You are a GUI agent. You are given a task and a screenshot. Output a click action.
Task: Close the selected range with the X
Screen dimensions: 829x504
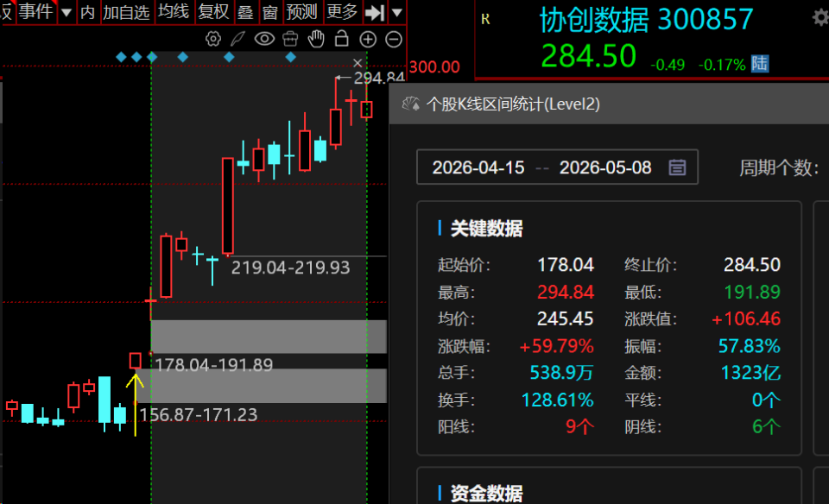click(x=358, y=63)
